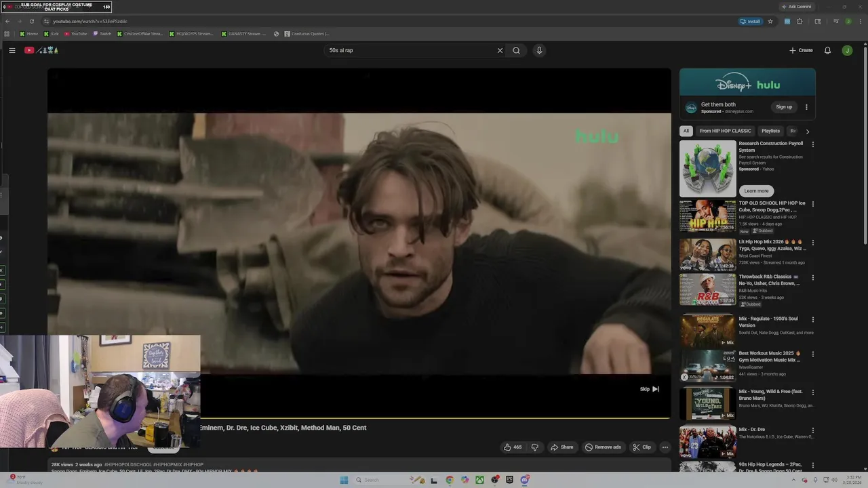The height and width of the screenshot is (488, 868).
Task: Open Lit Hip Hop Mix 2026 thumbnail
Action: click(707, 254)
